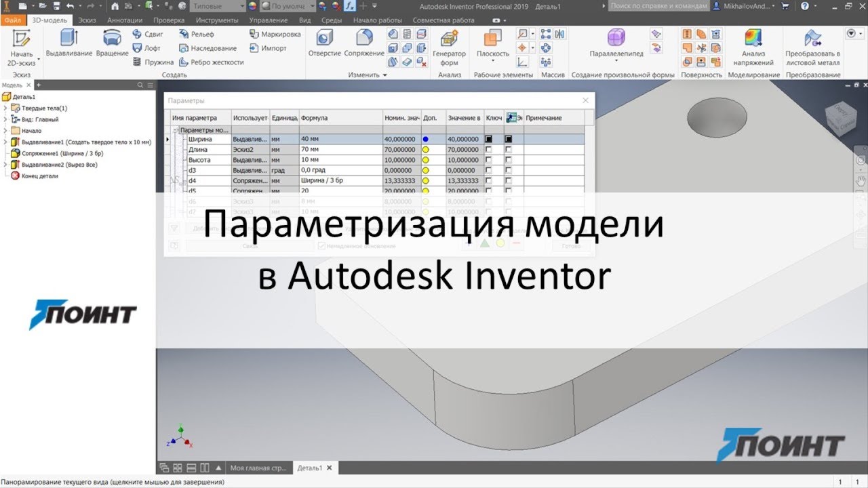
Task: Toggle Ключ checkbox for Высота row
Action: coord(488,160)
